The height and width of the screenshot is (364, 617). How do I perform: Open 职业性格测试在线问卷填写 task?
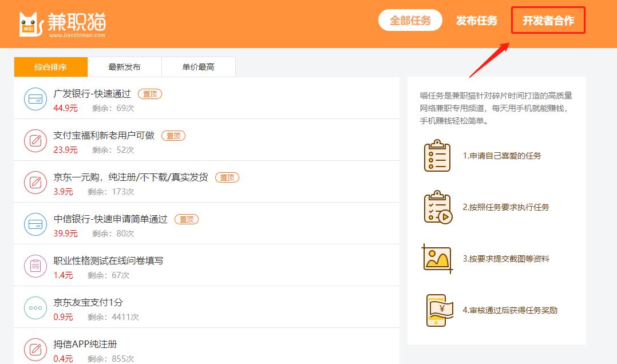[x=108, y=260]
